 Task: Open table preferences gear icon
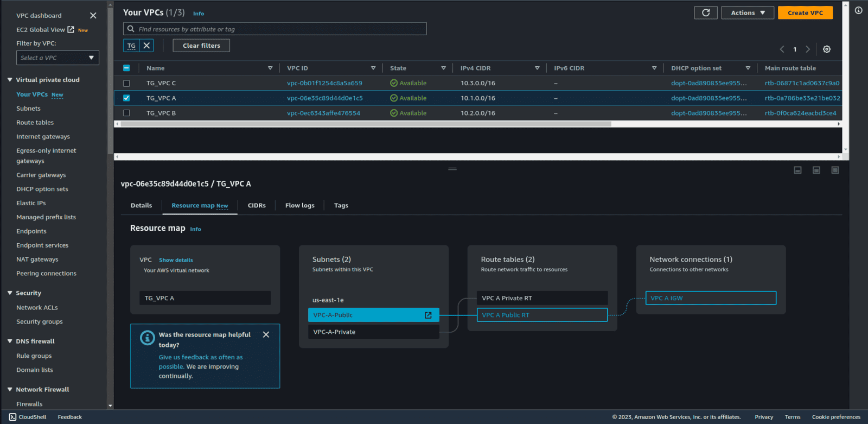(826, 49)
